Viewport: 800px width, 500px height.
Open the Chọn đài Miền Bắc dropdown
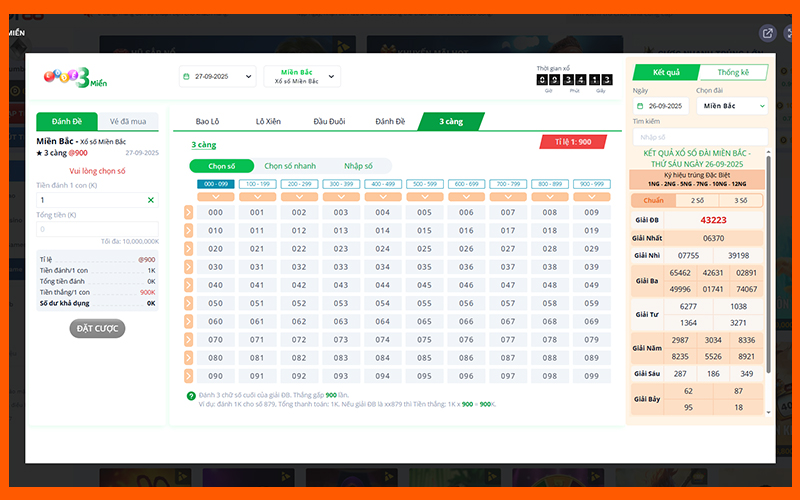[x=732, y=106]
